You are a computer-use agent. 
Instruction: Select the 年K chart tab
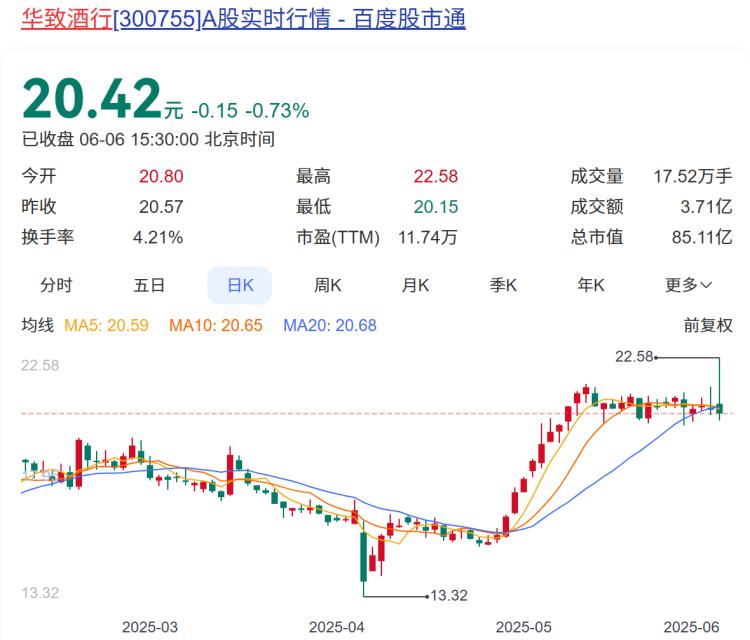(x=591, y=285)
